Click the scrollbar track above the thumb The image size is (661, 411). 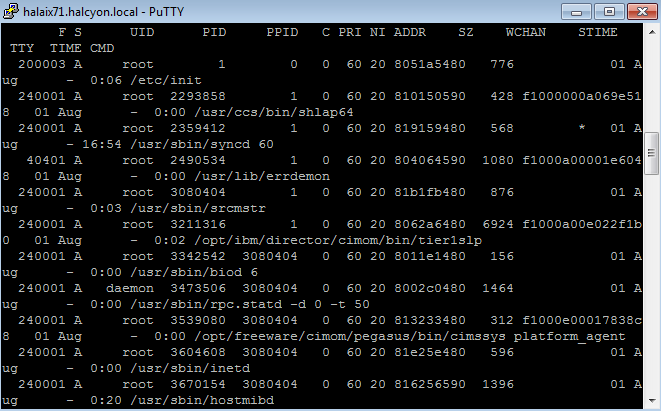tap(650, 85)
